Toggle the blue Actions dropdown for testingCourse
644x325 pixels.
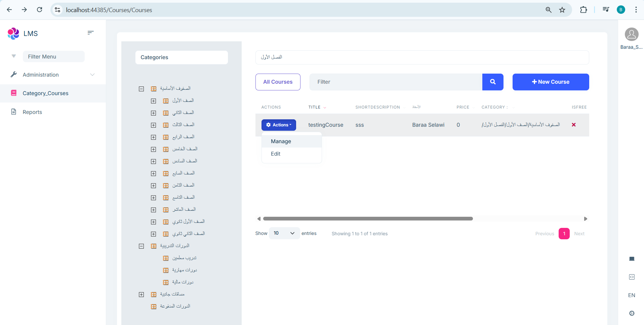(x=279, y=125)
